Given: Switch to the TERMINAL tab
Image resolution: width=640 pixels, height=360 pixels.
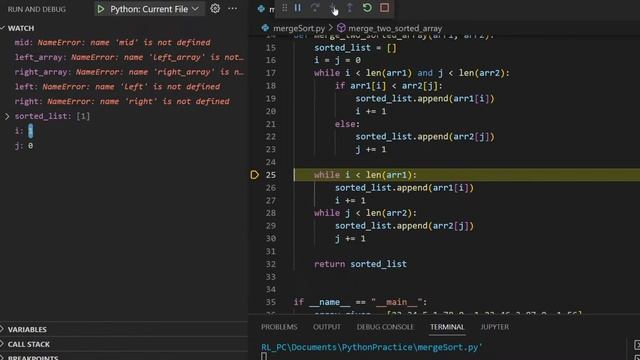Looking at the screenshot, I should pyautogui.click(x=447, y=327).
